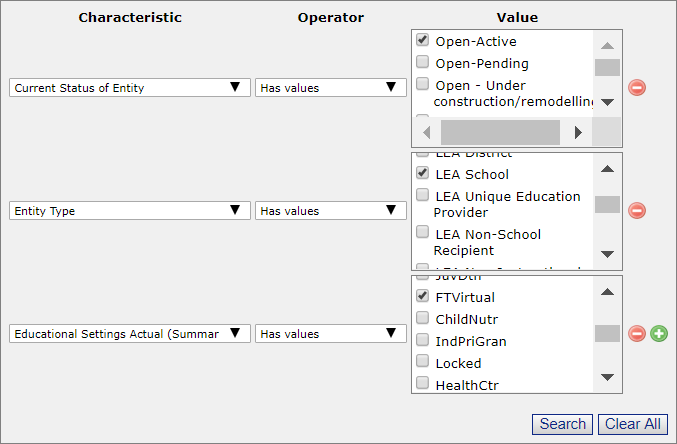Uncheck the LEA School checkbox
Image resolution: width=677 pixels, height=444 pixels.
point(423,174)
